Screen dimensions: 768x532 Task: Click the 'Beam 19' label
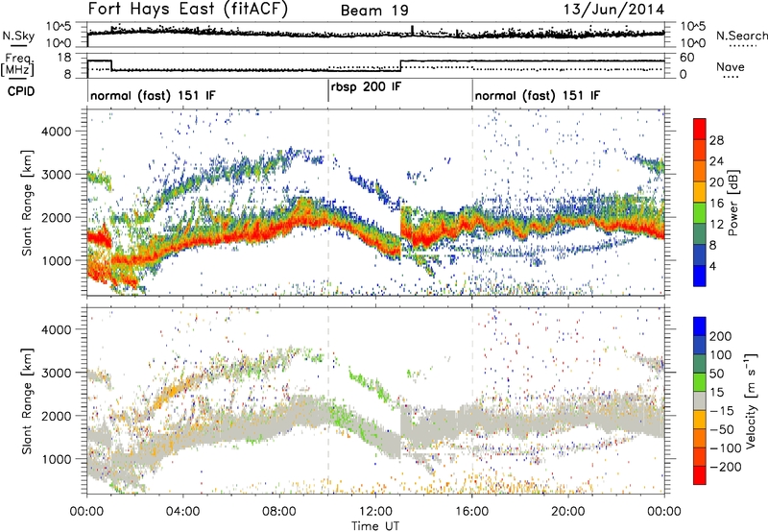pos(374,11)
